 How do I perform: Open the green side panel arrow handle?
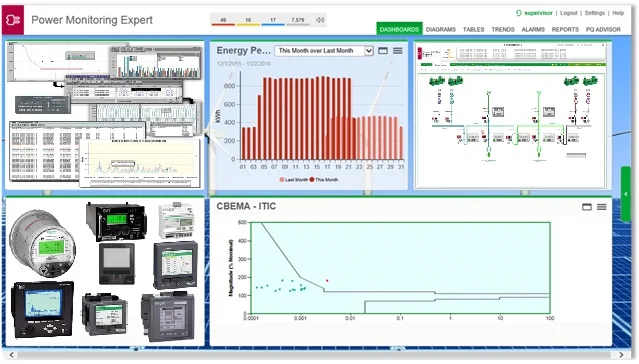pos(626,194)
